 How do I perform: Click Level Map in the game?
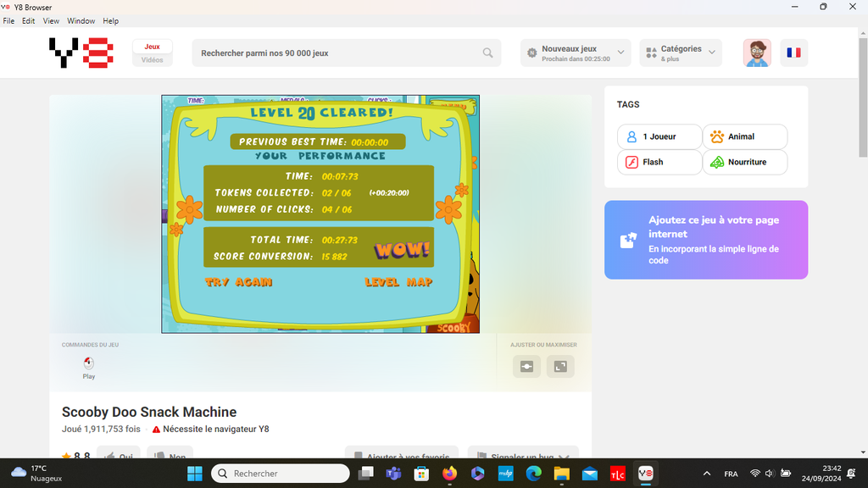(x=398, y=282)
